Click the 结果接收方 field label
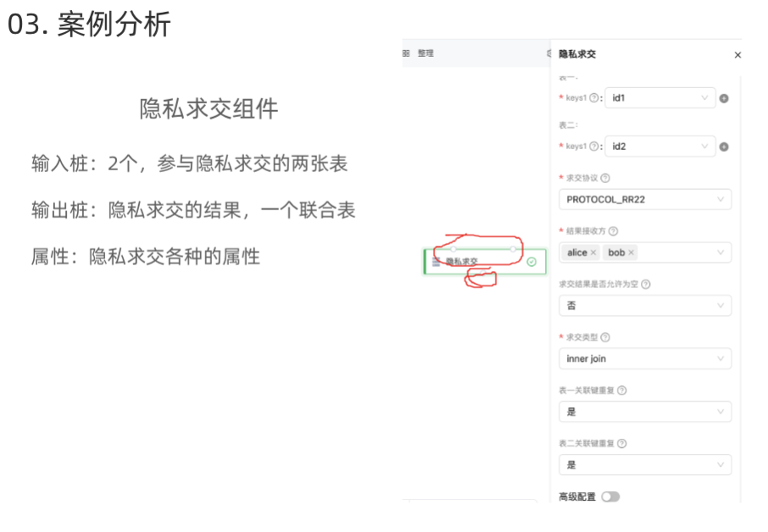768x532 pixels. click(x=586, y=231)
